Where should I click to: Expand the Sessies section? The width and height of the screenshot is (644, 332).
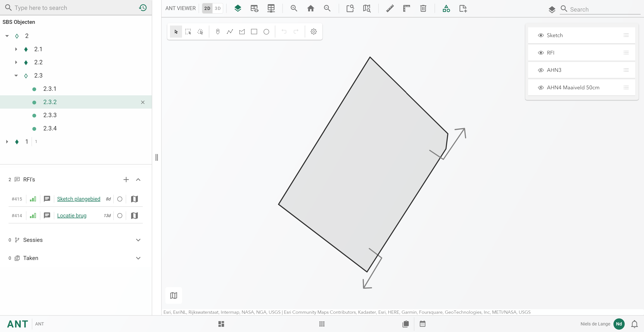(138, 240)
